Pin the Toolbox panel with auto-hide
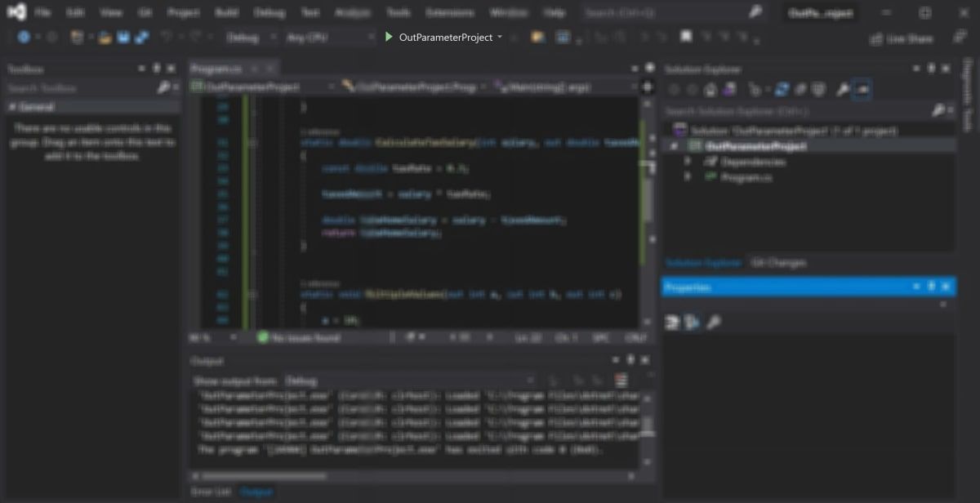The height and width of the screenshot is (503, 980). click(157, 69)
